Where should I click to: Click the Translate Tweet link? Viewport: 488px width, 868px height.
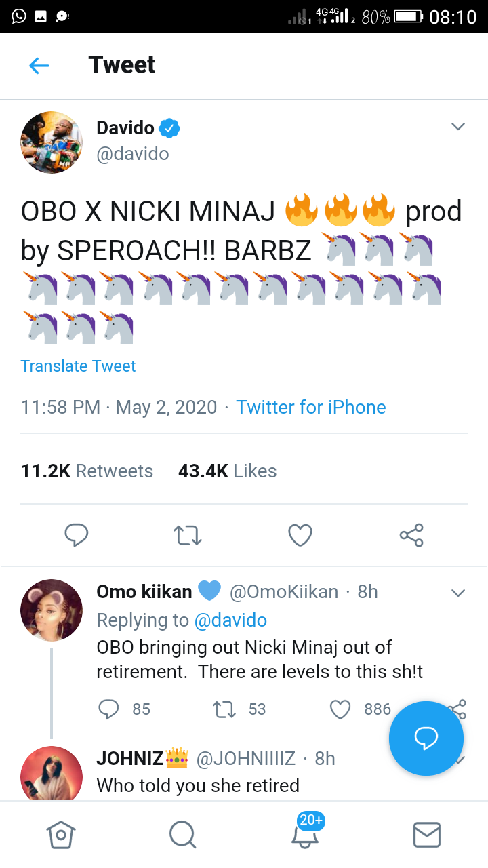point(78,366)
